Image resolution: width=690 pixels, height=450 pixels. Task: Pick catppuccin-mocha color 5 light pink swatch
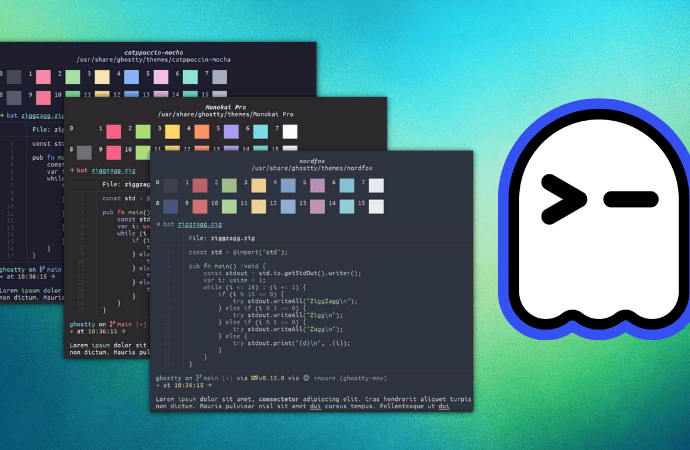click(161, 77)
